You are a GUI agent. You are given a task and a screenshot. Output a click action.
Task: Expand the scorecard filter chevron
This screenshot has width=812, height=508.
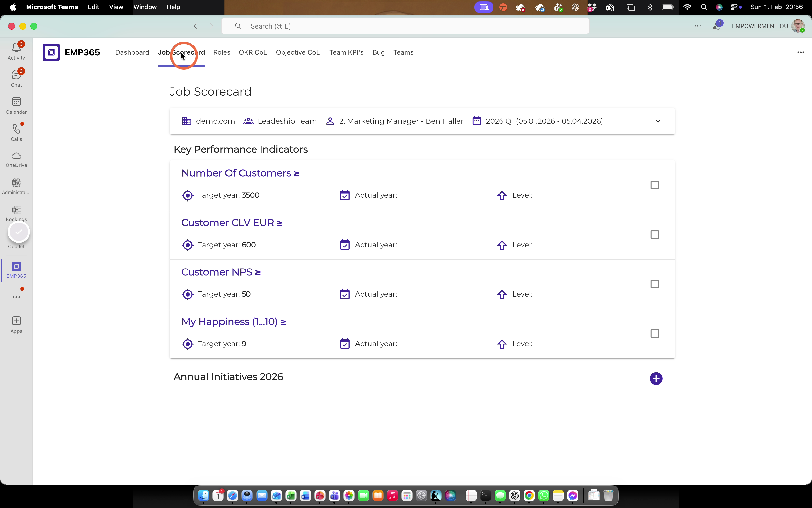[x=658, y=121]
